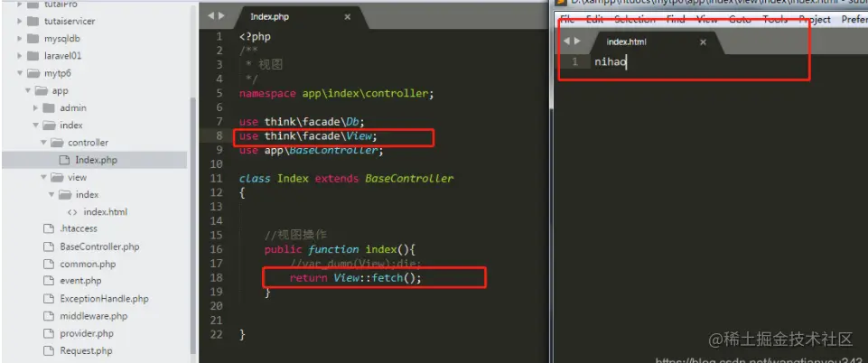
Task: Click the ExceptionHandle.php file icon
Action: click(48, 299)
